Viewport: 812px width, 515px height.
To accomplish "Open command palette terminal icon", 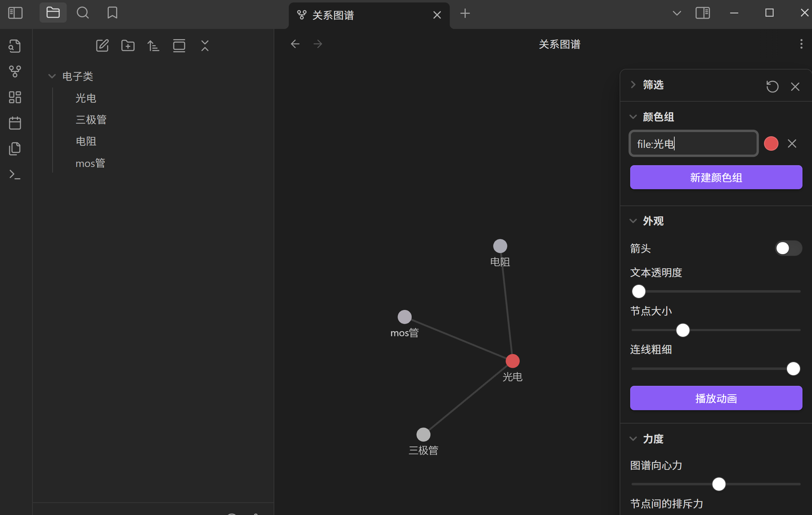I will [x=15, y=174].
